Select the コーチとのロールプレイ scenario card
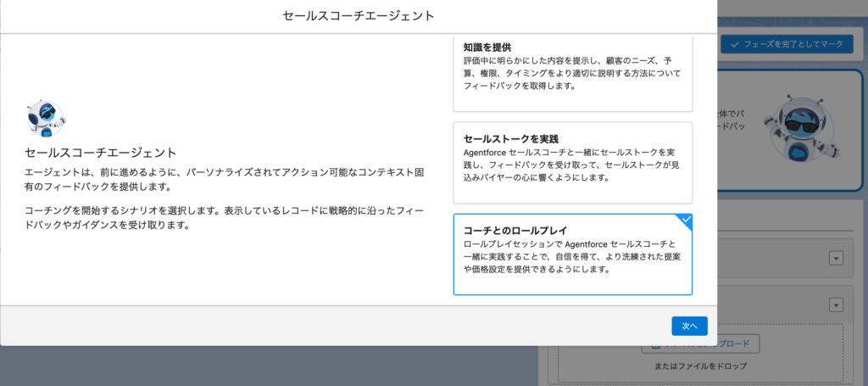Viewport: 868px width, 386px height. pyautogui.click(x=572, y=254)
